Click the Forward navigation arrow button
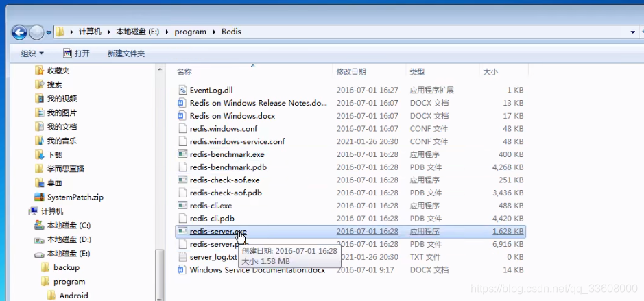The image size is (644, 301). 36,32
